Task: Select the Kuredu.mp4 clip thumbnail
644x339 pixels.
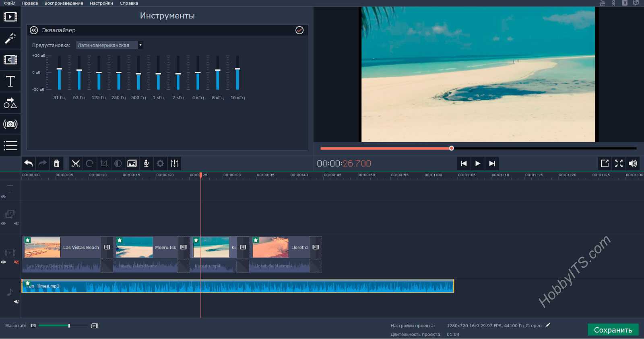Action: [211, 247]
